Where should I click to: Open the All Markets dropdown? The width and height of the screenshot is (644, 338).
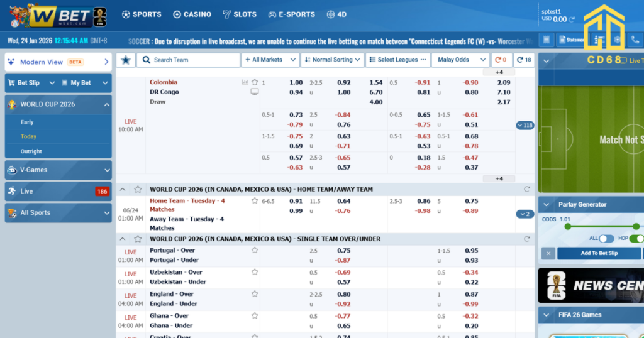click(270, 60)
